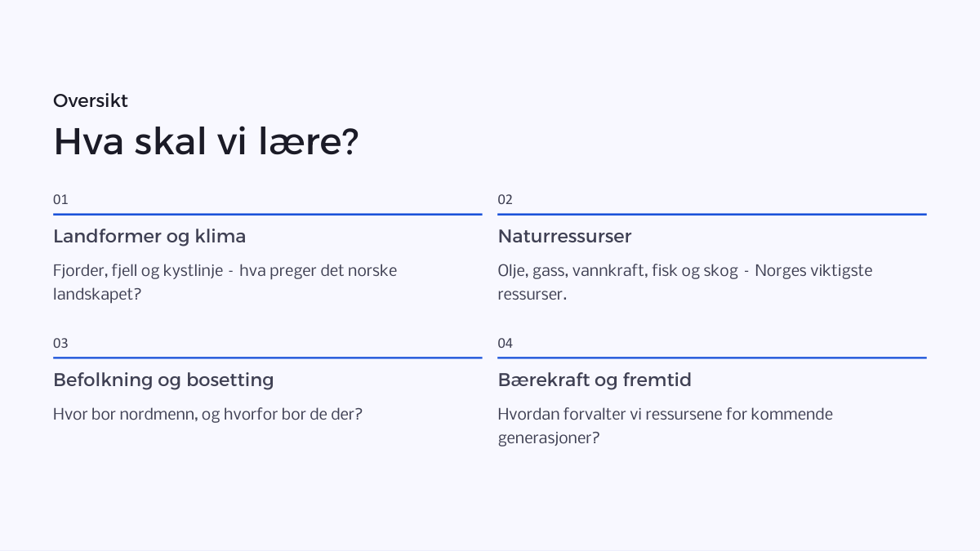Select the 'Naturressurser' heading
This screenshot has width=980, height=551.
[564, 237]
